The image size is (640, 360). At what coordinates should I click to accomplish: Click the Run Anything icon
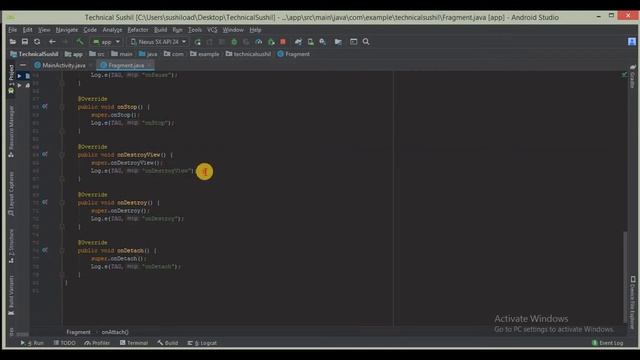coord(353,42)
